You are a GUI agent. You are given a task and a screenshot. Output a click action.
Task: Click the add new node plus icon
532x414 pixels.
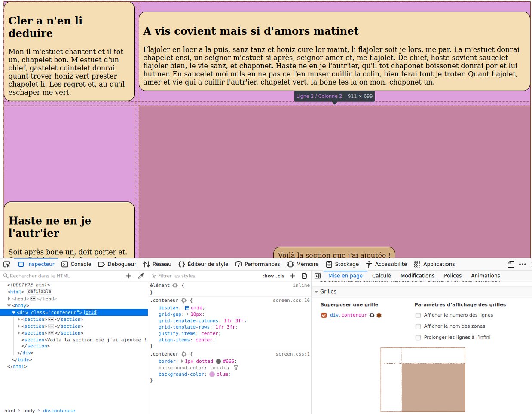[x=129, y=276]
